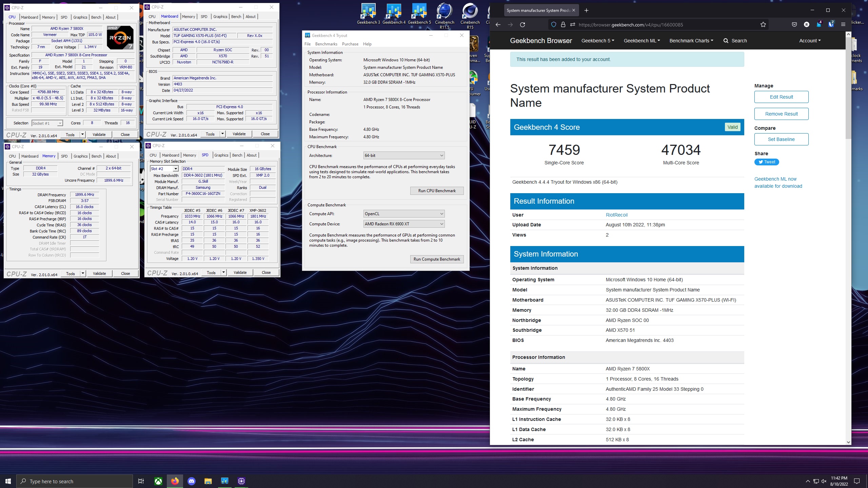Viewport: 868px width, 488px height.
Task: Click Validate in CPU-Z Memory window
Action: [x=99, y=273]
